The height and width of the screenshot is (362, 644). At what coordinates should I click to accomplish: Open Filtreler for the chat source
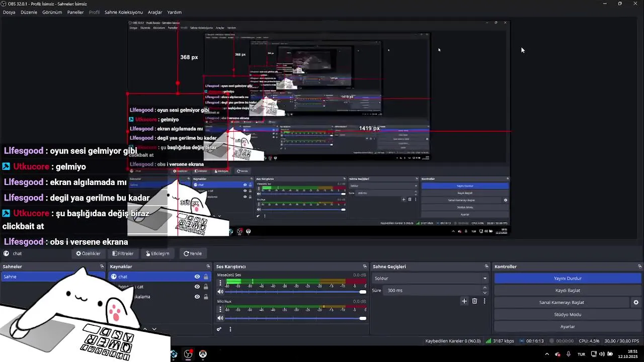123,253
